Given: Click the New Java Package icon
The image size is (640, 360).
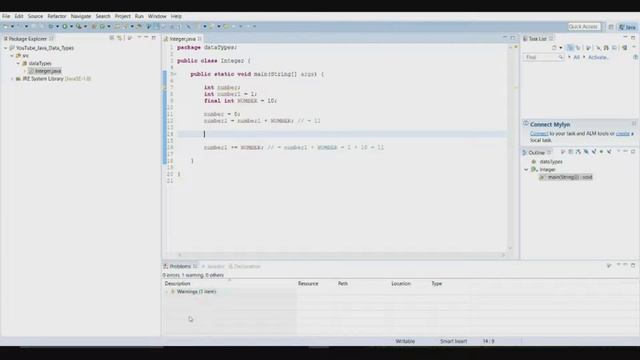Looking at the screenshot, I should 94,27.
